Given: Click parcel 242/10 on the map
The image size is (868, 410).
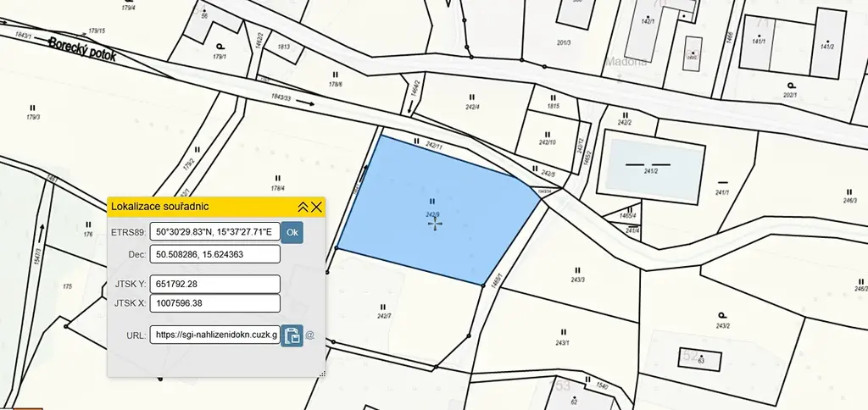Looking at the screenshot, I should (x=547, y=140).
